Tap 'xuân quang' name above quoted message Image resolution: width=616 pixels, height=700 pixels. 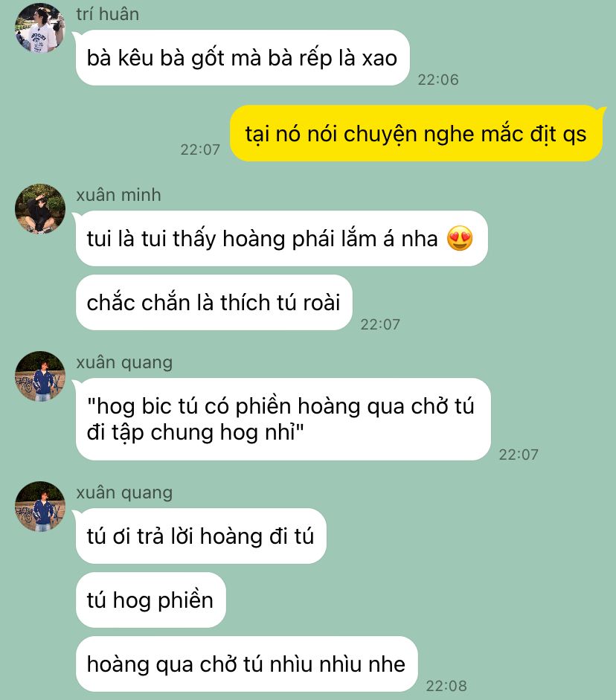(124, 362)
